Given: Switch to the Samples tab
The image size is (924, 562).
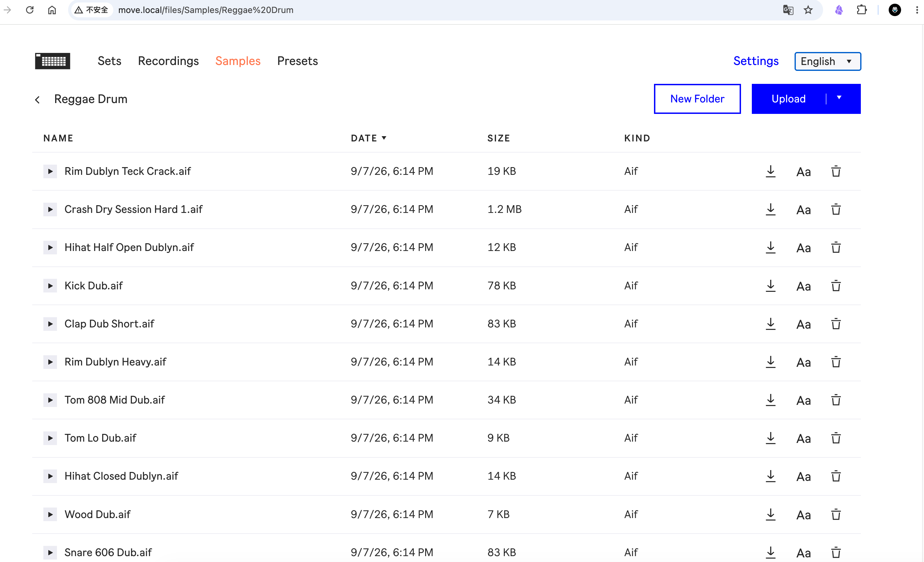Looking at the screenshot, I should click(238, 61).
